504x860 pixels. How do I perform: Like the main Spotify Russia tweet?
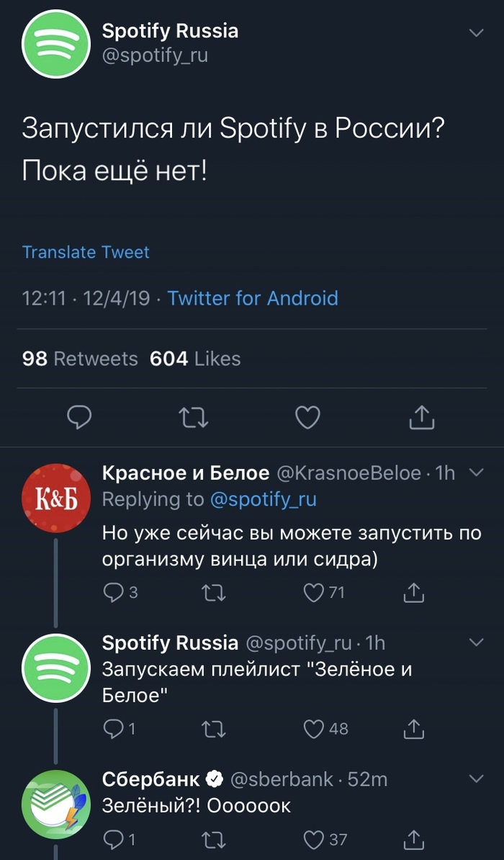point(307,418)
